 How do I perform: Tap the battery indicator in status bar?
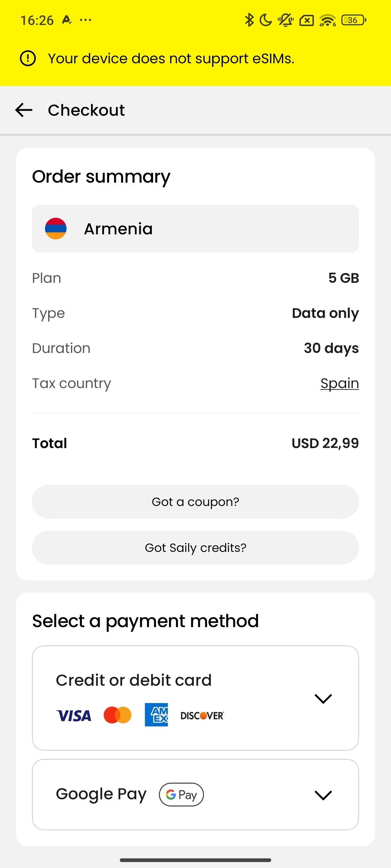354,20
